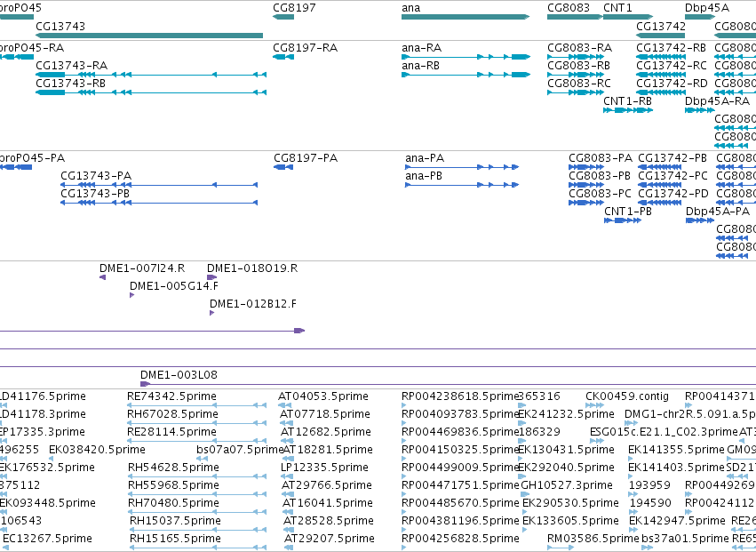Select the CG8083-RB transcript label
The image size is (756, 552).
point(578,65)
